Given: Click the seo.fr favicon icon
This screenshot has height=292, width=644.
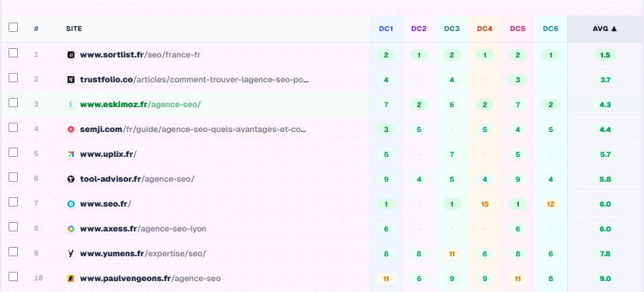Looking at the screenshot, I should pos(71,204).
